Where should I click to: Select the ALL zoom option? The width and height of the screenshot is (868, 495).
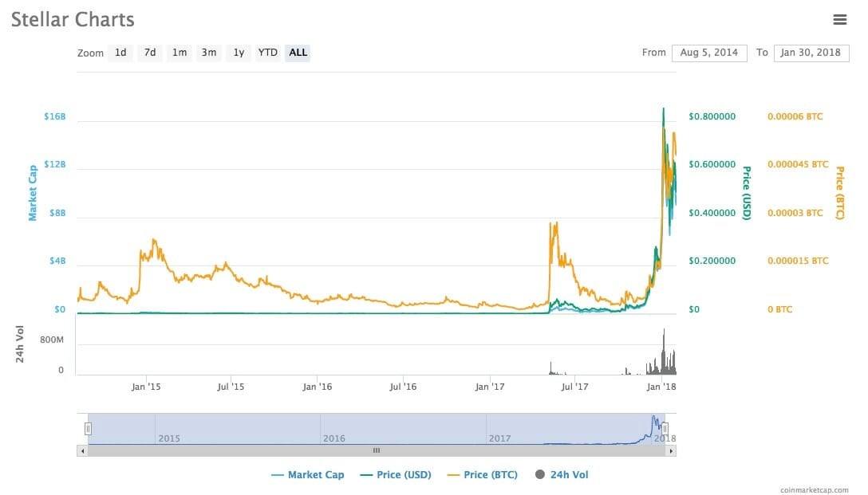pos(298,53)
